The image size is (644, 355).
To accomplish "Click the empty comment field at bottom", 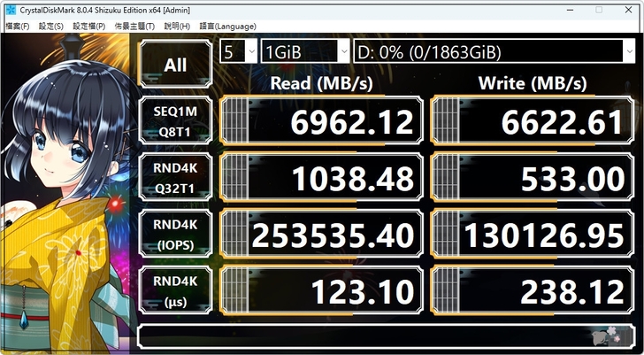I will [x=386, y=336].
